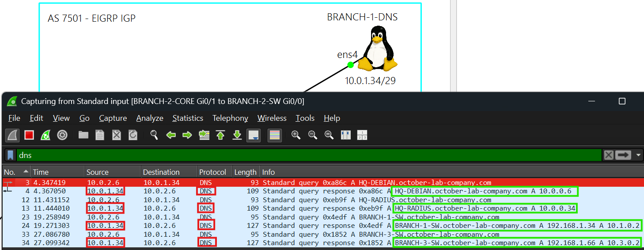This screenshot has width=644, height=250.
Task: Go back to previous packet arrow
Action: [x=171, y=135]
